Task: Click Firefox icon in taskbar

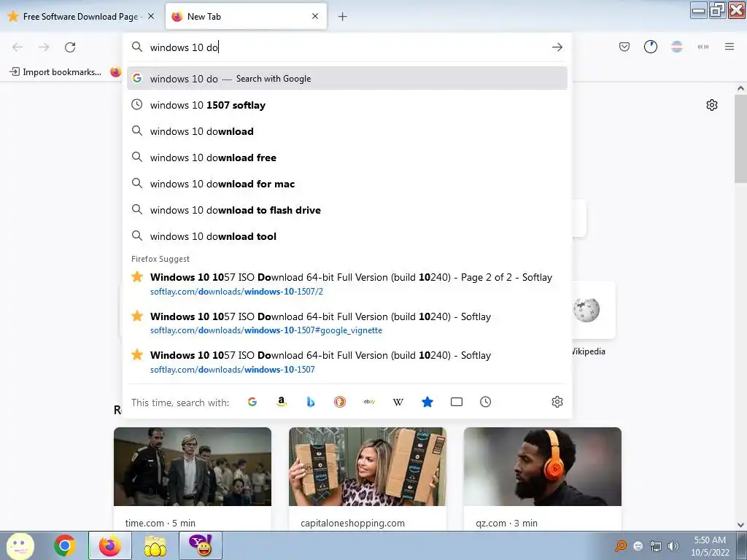Action: 109,545
